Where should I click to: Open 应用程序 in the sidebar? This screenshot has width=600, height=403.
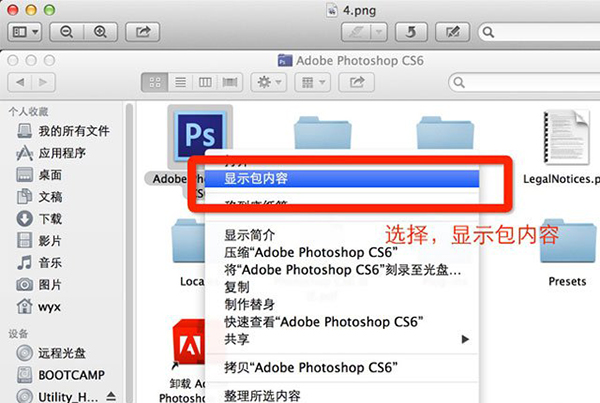[x=51, y=153]
